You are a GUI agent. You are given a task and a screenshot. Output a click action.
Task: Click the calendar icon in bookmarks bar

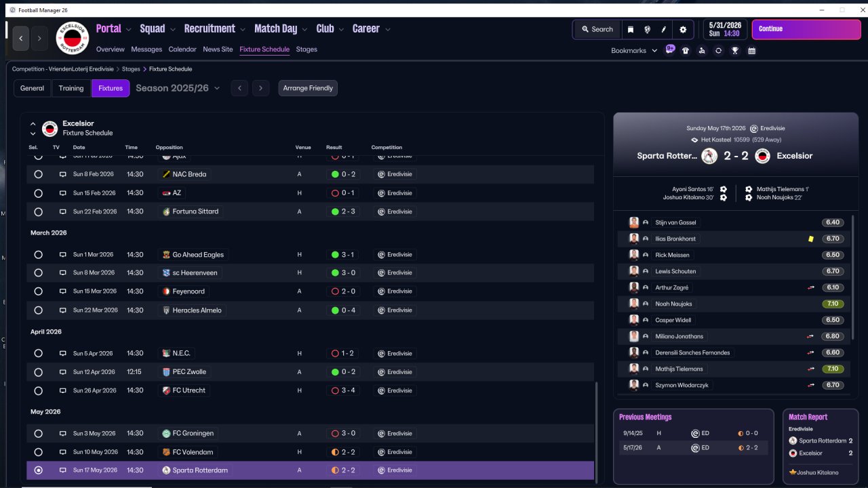(752, 51)
